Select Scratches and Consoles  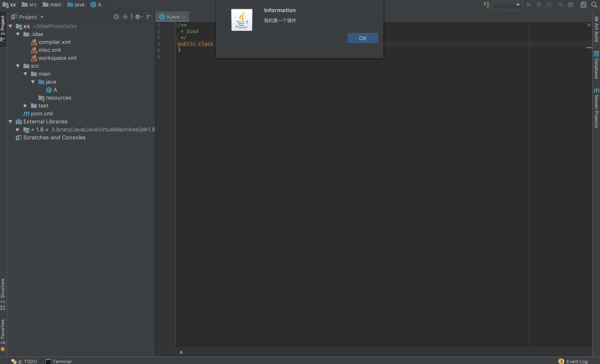click(x=54, y=138)
